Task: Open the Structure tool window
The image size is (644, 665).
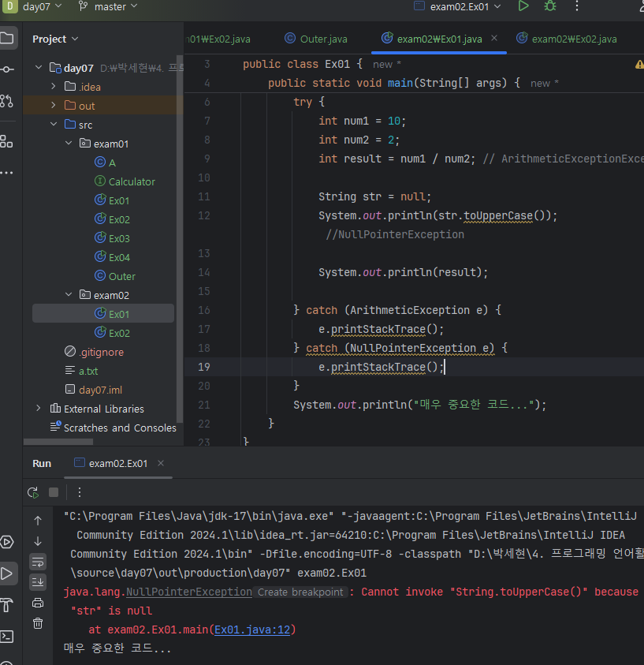Action: 7,141
